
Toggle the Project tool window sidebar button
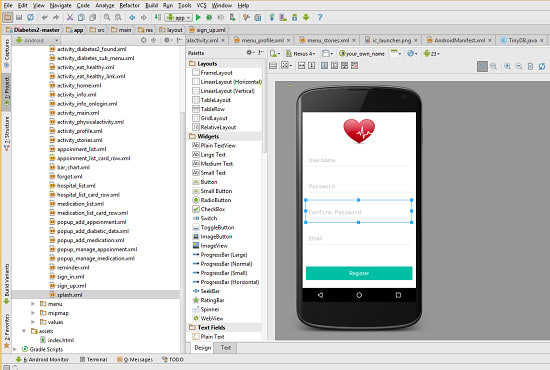pyautogui.click(x=6, y=92)
